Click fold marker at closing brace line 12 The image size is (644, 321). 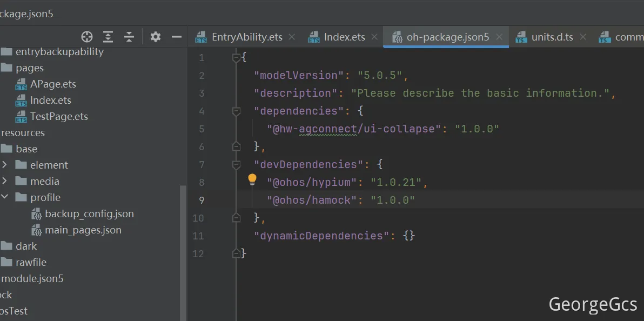[x=236, y=253]
